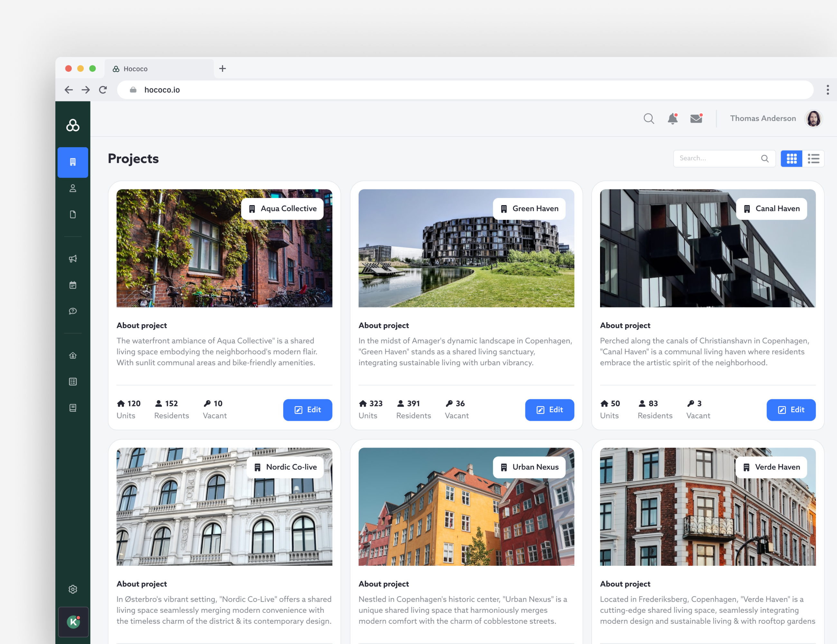Open the move-in home icon in sidebar
This screenshot has height=644, width=837.
click(73, 355)
